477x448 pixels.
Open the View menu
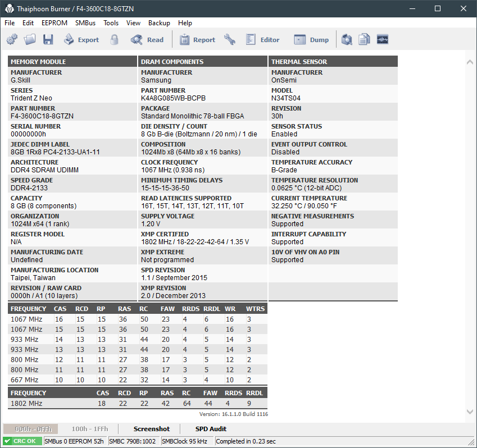click(133, 23)
